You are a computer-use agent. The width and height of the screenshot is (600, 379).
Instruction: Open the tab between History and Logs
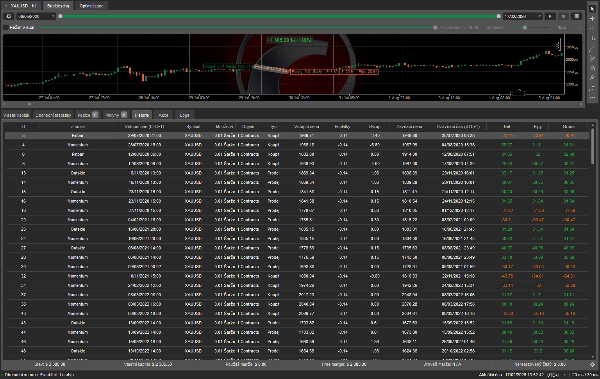click(163, 115)
